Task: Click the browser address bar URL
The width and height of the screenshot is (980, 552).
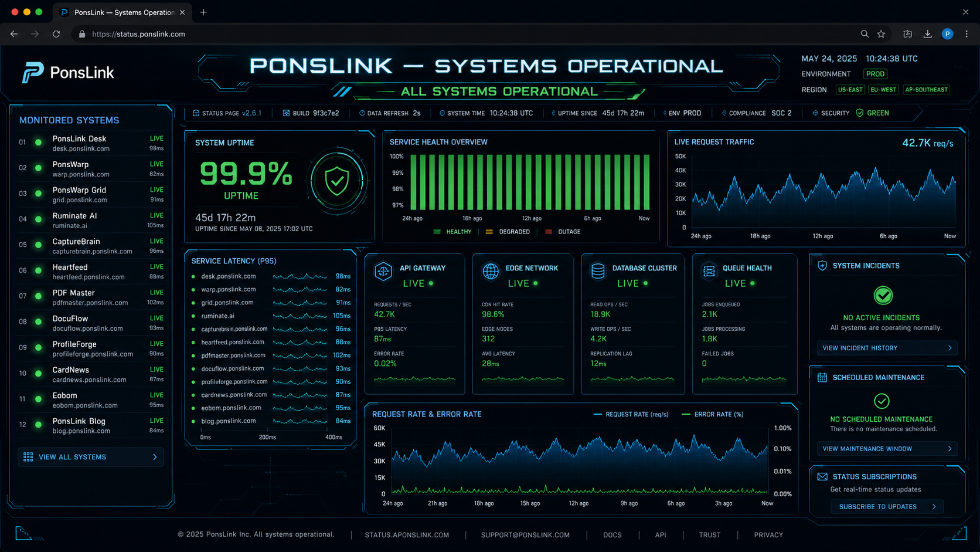Action: pyautogui.click(x=138, y=34)
